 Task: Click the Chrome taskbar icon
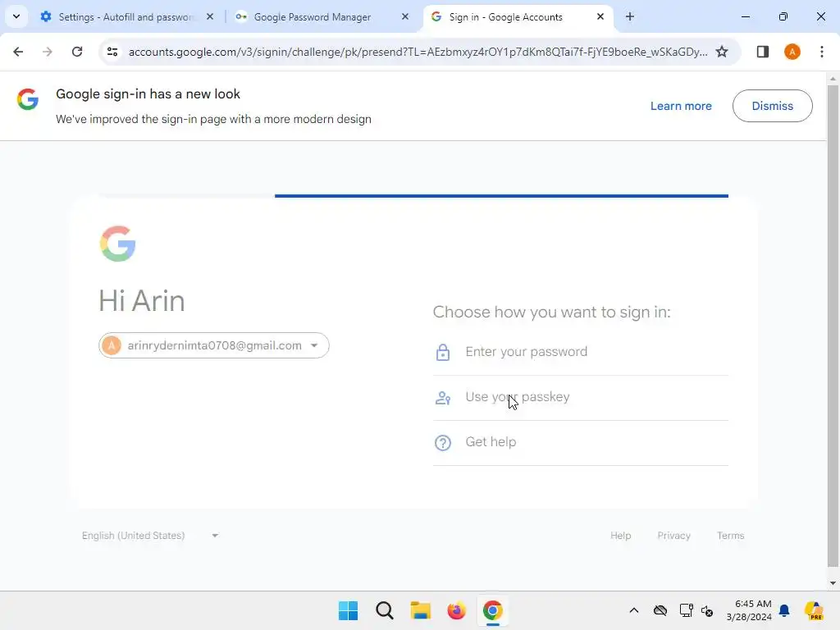pyautogui.click(x=492, y=610)
